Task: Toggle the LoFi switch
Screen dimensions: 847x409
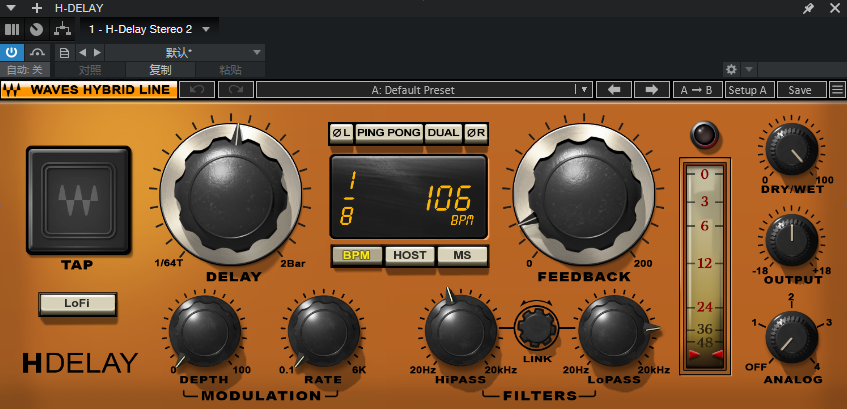Action: 77,304
